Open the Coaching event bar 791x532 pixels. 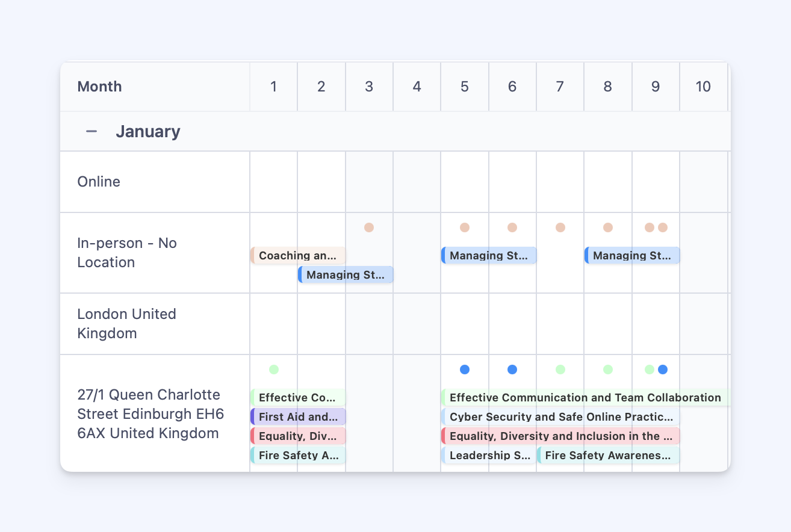[x=298, y=255]
